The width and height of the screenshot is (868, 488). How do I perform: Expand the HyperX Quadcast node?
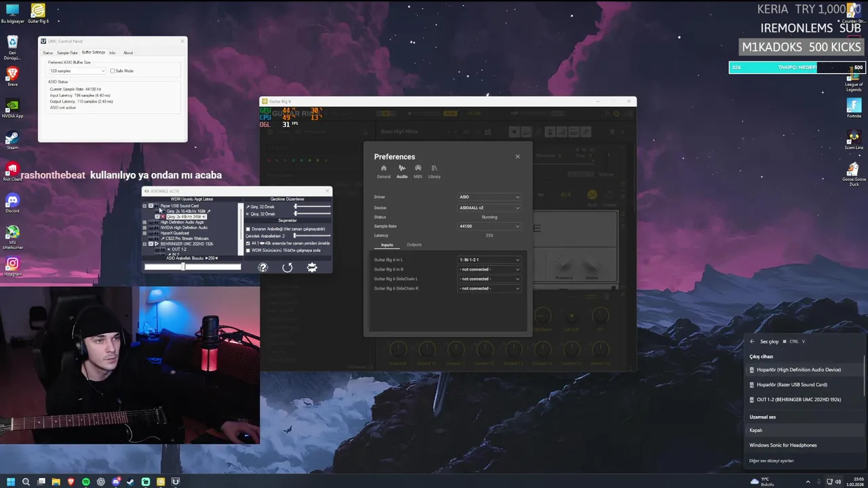pos(144,233)
